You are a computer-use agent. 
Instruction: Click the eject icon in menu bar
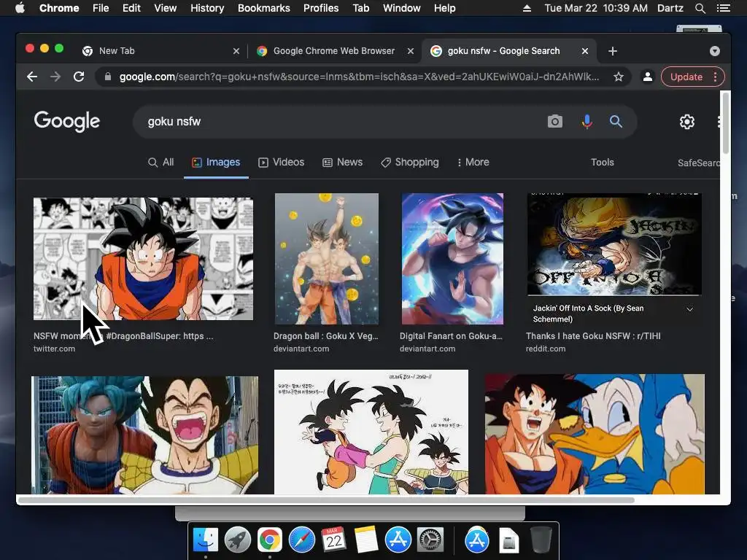pos(527,8)
